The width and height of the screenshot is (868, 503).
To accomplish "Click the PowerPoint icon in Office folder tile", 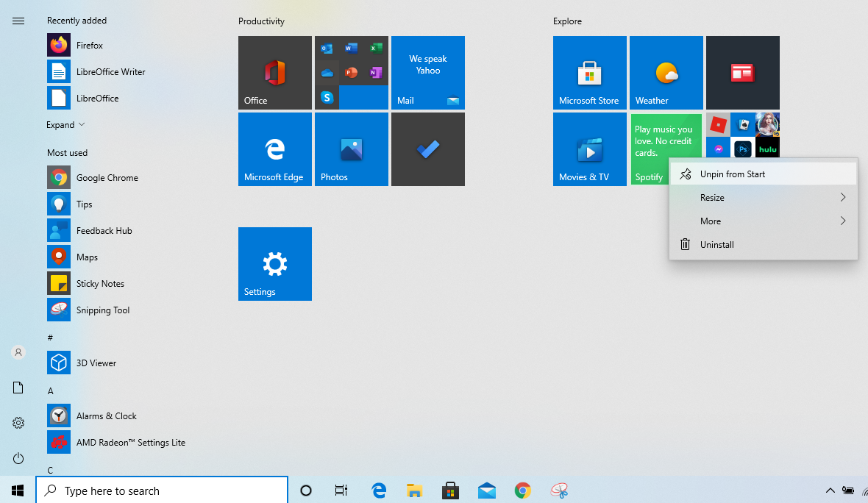I will (x=351, y=73).
